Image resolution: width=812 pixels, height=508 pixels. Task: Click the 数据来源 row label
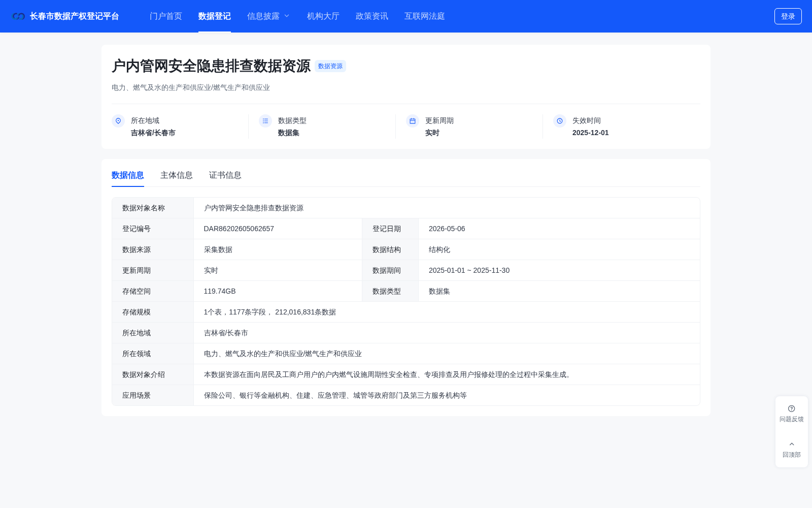coord(137,250)
